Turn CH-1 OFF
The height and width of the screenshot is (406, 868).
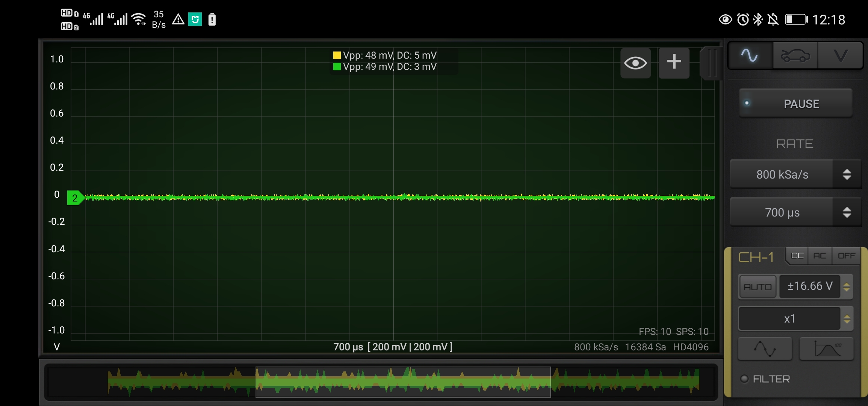coord(846,256)
